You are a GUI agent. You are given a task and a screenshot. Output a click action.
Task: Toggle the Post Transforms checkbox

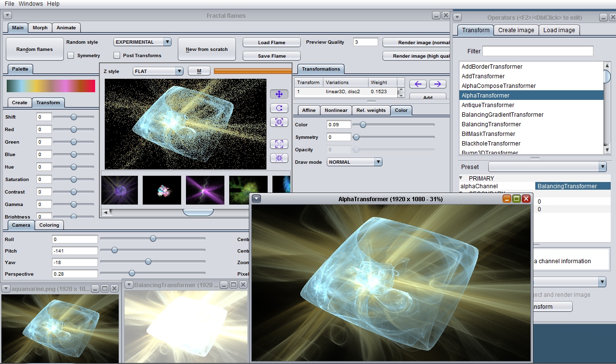click(x=117, y=55)
